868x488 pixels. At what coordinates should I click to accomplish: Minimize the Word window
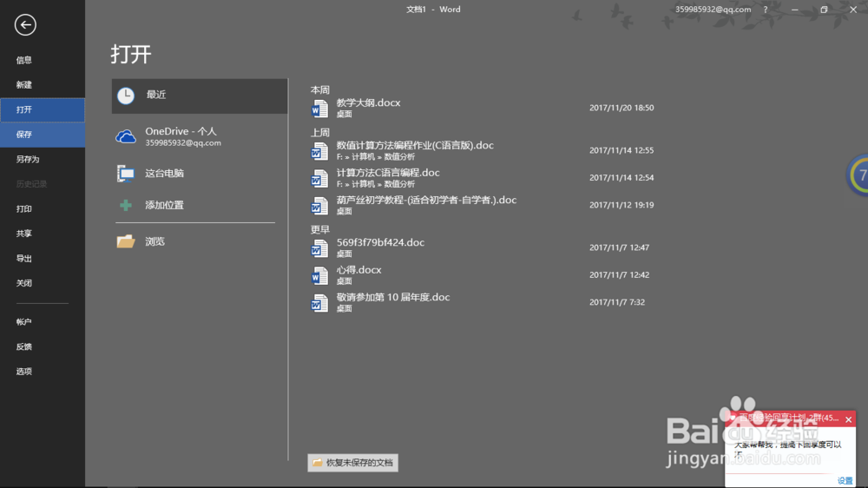click(795, 10)
